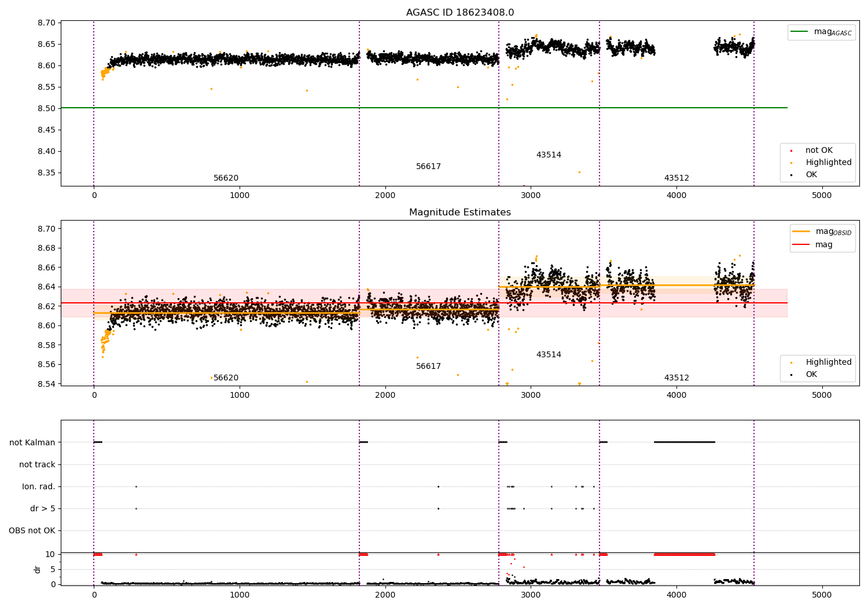868x608 pixels.
Task: Click the mag AGASC legend entry
Action: click(822, 32)
